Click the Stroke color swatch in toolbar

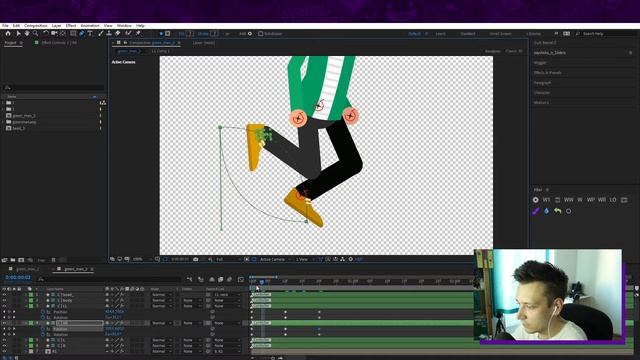[214, 34]
